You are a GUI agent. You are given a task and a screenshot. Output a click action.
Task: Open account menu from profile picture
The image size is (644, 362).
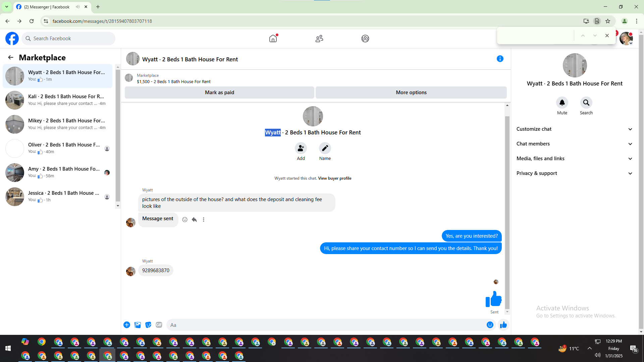pos(626,39)
